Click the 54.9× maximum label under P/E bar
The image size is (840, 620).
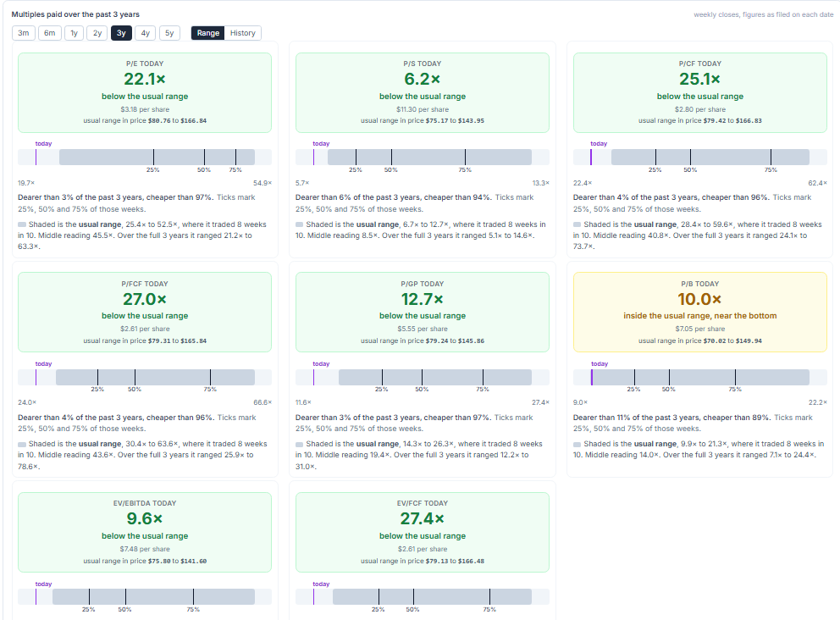(x=262, y=183)
